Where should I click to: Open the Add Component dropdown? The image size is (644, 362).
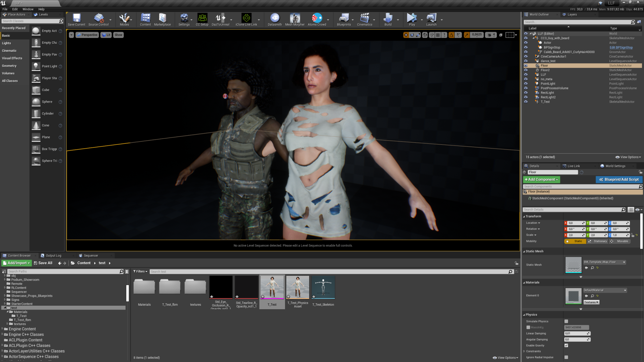coord(541,180)
